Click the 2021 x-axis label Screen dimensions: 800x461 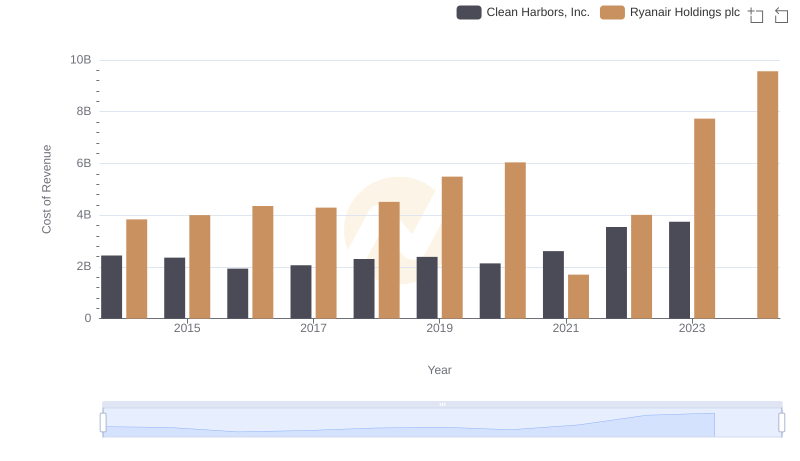pos(566,328)
